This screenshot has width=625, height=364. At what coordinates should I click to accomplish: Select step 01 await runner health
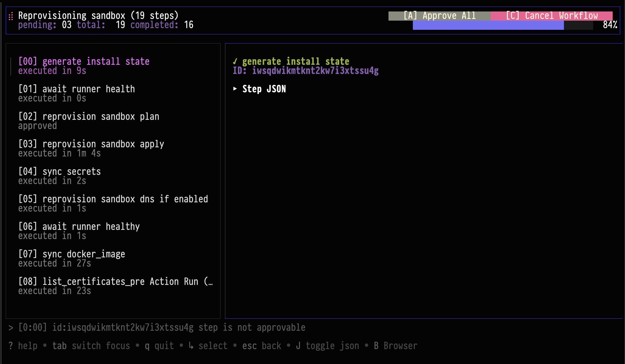point(76,89)
